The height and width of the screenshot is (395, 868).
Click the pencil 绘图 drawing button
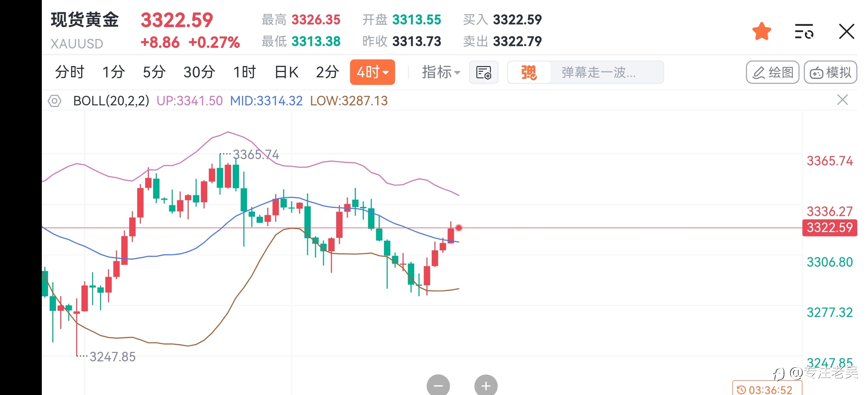(x=772, y=72)
